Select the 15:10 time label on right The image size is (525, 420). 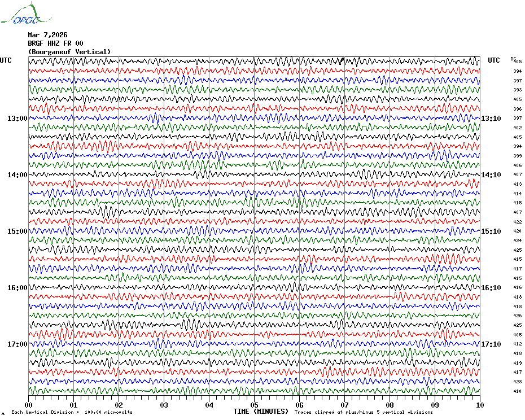pyautogui.click(x=491, y=231)
